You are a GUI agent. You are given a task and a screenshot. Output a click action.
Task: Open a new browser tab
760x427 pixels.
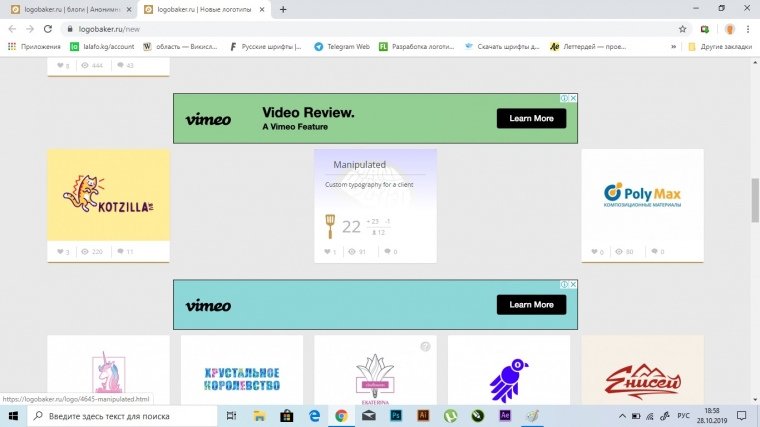(x=283, y=9)
